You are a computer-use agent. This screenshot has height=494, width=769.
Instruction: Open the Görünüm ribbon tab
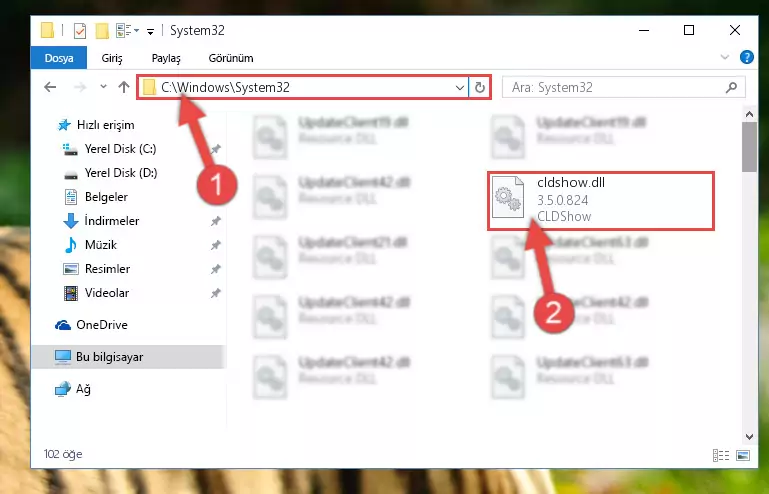231,58
